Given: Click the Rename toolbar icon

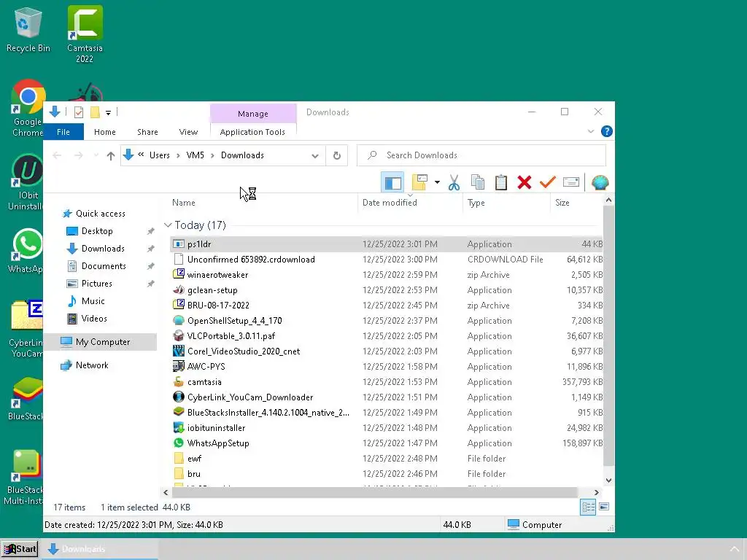Looking at the screenshot, I should tap(570, 182).
